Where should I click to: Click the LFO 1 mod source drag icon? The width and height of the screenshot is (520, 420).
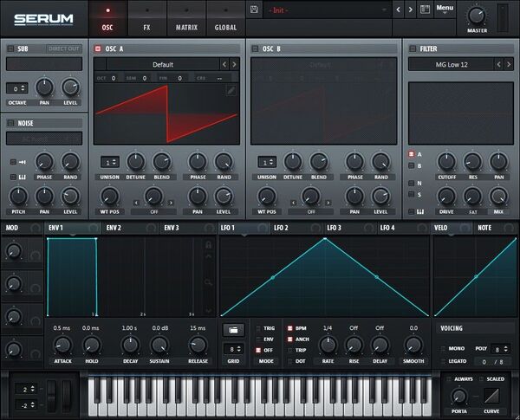coord(263,228)
